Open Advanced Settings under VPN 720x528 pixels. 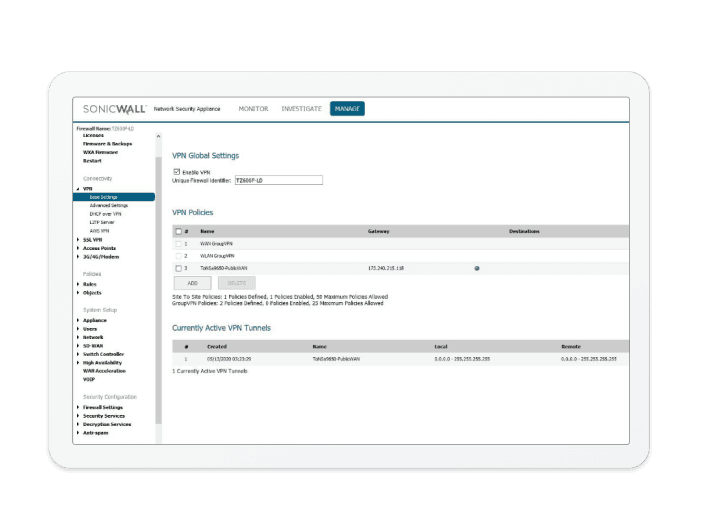coord(109,205)
